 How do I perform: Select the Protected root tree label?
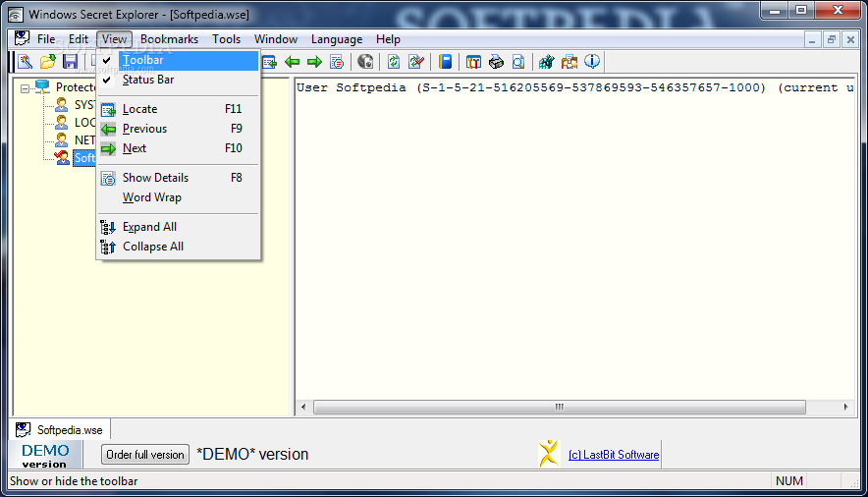point(76,87)
